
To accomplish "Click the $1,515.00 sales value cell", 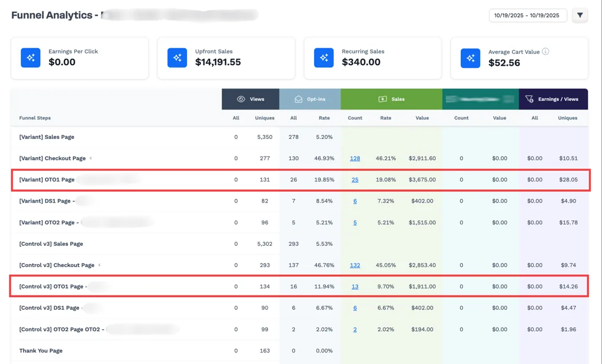I will [422, 222].
